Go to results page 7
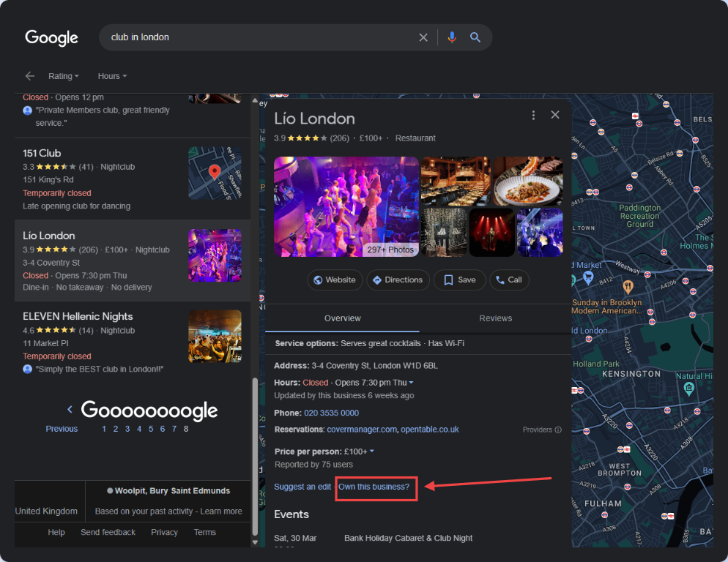The height and width of the screenshot is (562, 728). click(x=174, y=429)
